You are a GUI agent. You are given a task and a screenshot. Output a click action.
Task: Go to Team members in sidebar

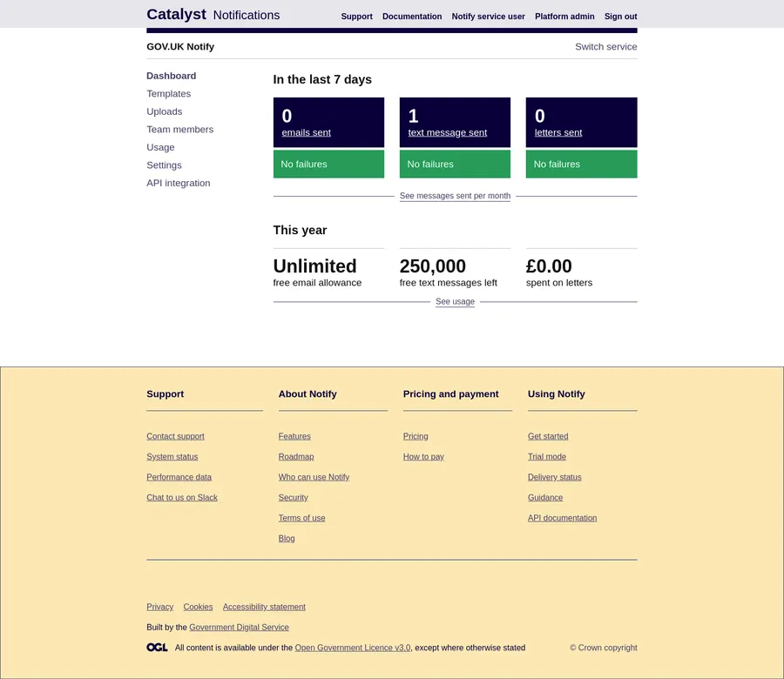179,130
